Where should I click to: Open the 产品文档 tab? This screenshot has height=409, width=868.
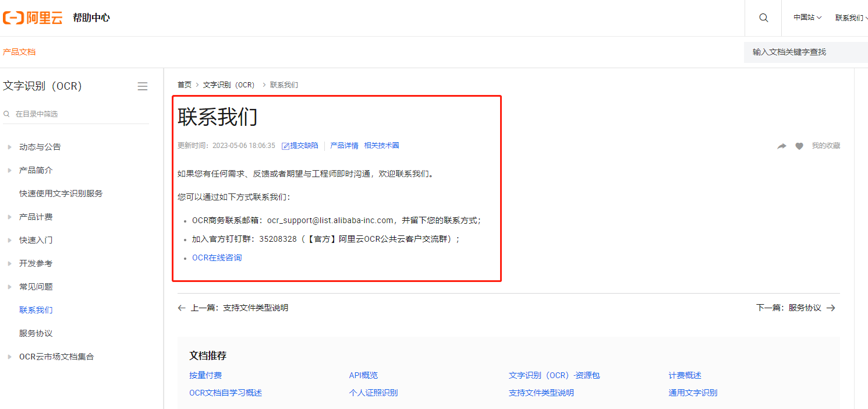(x=19, y=52)
